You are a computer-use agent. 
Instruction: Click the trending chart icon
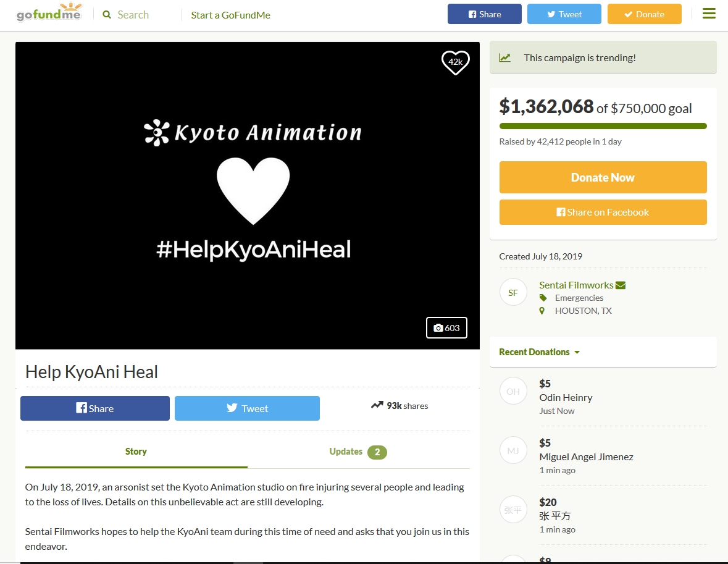[x=504, y=57]
